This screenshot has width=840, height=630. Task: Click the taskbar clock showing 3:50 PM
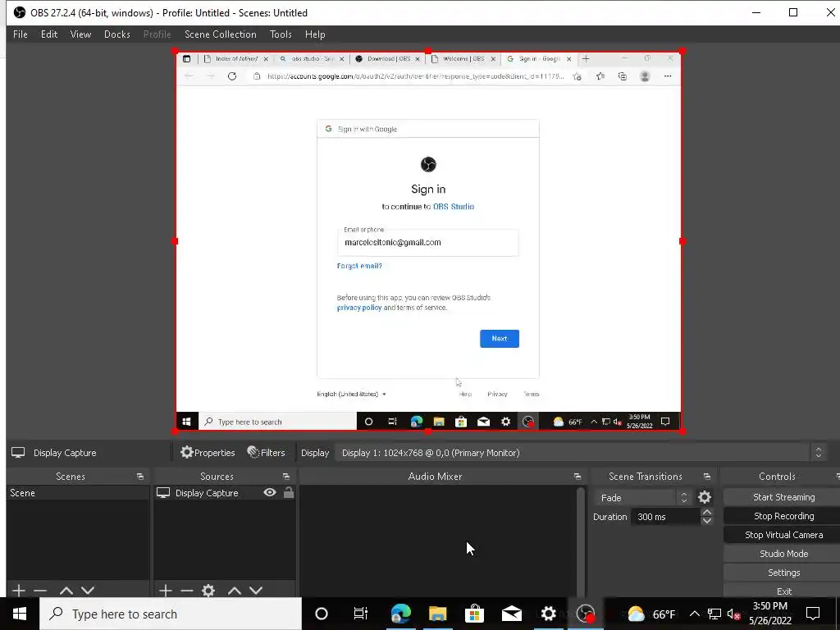pyautogui.click(x=769, y=614)
